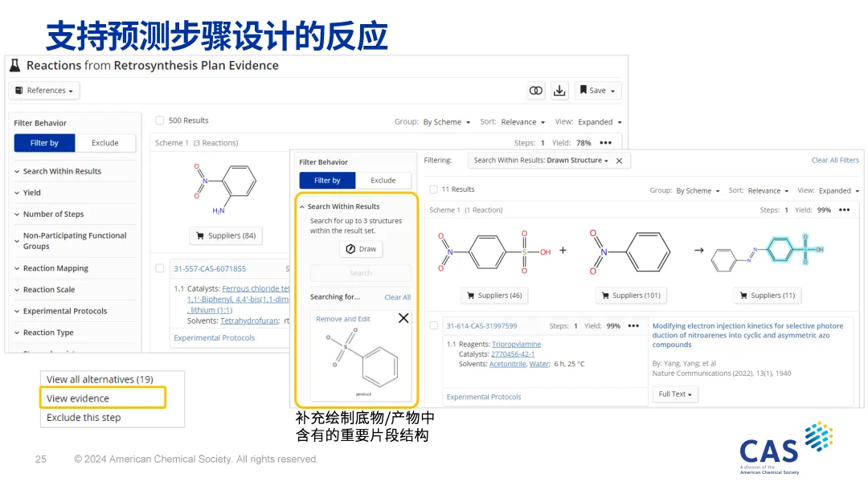Open Sort Relevance dropdown for 500 results
The width and height of the screenshot is (868, 490).
523,122
